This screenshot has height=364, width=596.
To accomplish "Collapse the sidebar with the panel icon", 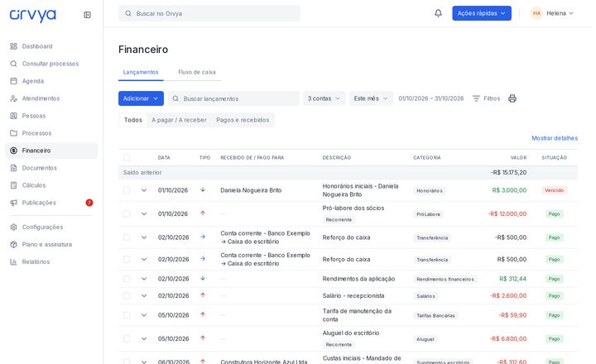I will click(87, 15).
